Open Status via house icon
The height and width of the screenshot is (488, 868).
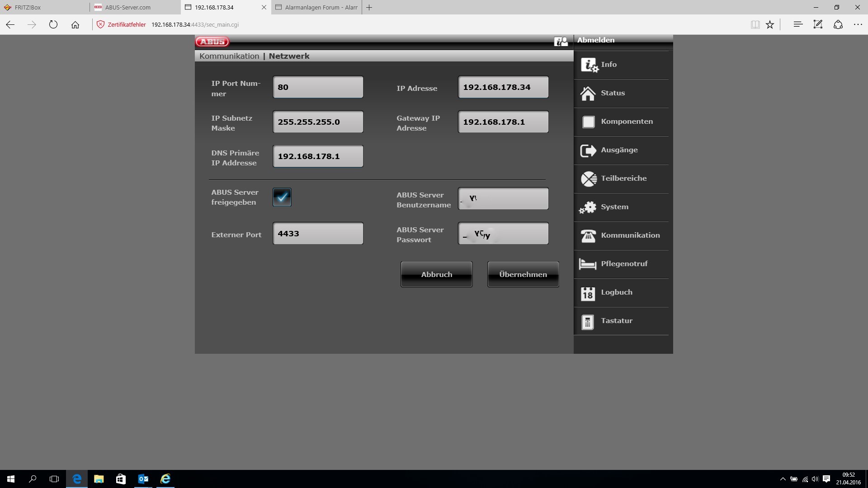click(x=588, y=94)
